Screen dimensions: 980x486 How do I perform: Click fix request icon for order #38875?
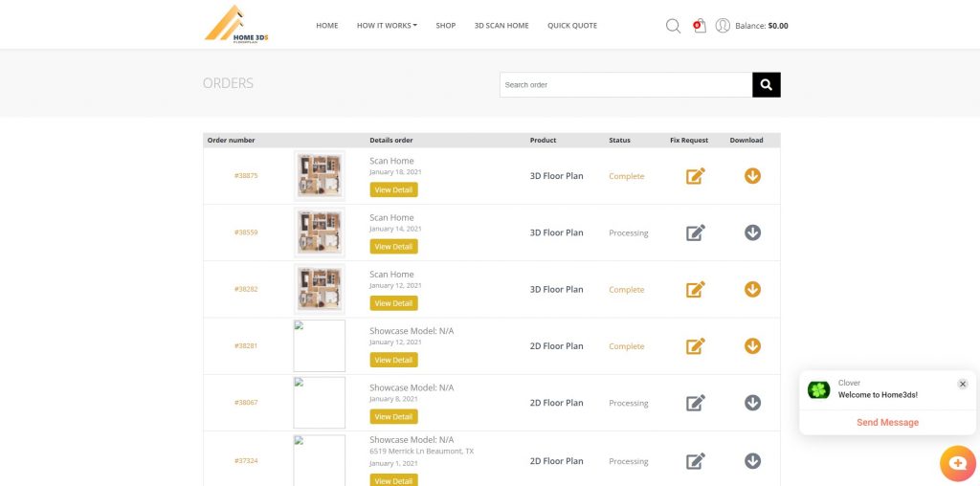(696, 176)
